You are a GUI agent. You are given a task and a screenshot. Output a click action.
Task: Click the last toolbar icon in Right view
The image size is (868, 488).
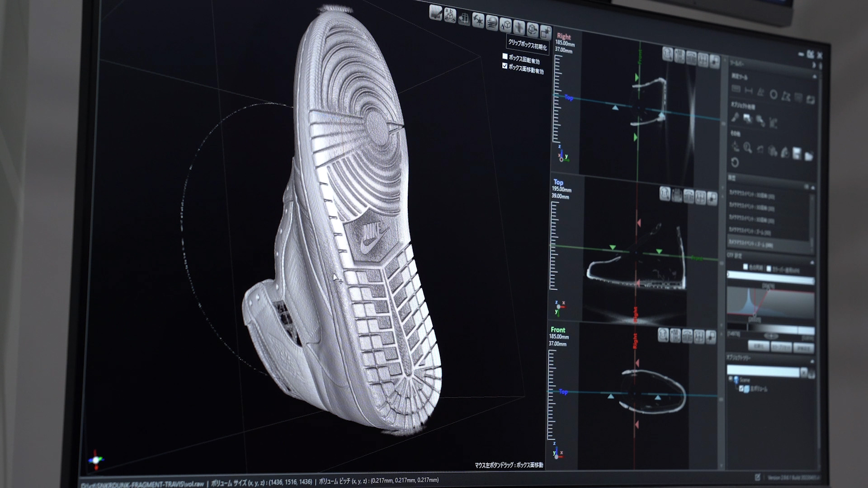tap(714, 61)
